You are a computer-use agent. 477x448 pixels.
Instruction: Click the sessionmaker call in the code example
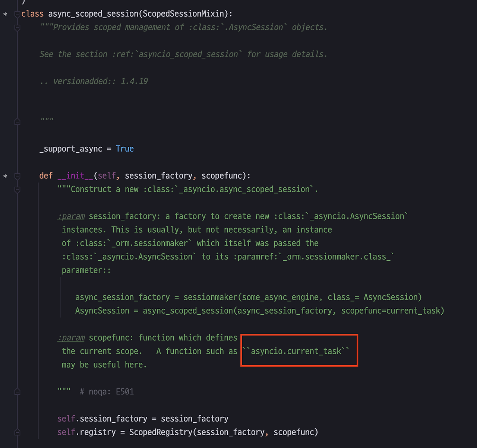tap(209, 297)
